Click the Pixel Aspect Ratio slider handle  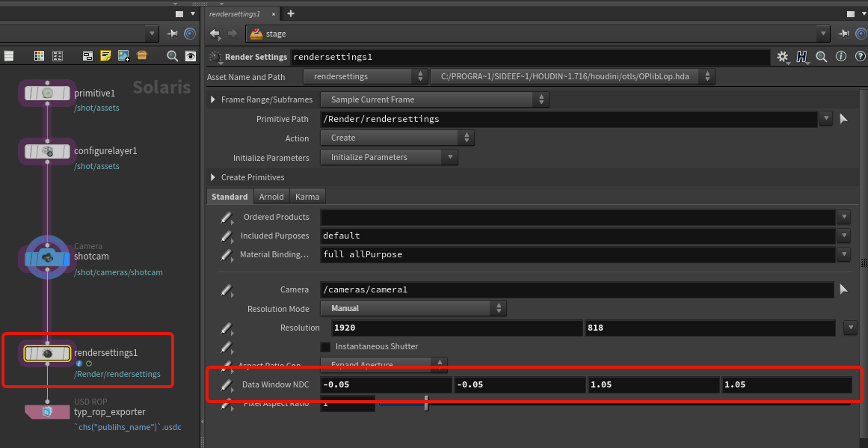pos(426,403)
